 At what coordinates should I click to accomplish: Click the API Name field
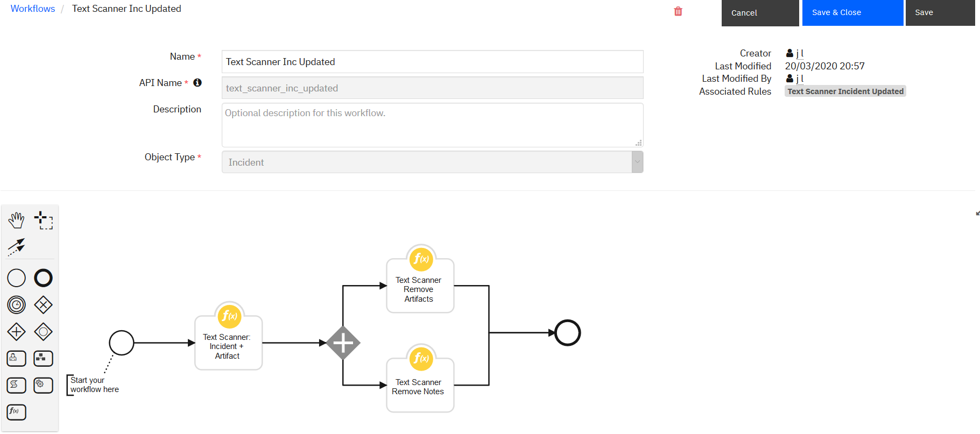tap(433, 88)
